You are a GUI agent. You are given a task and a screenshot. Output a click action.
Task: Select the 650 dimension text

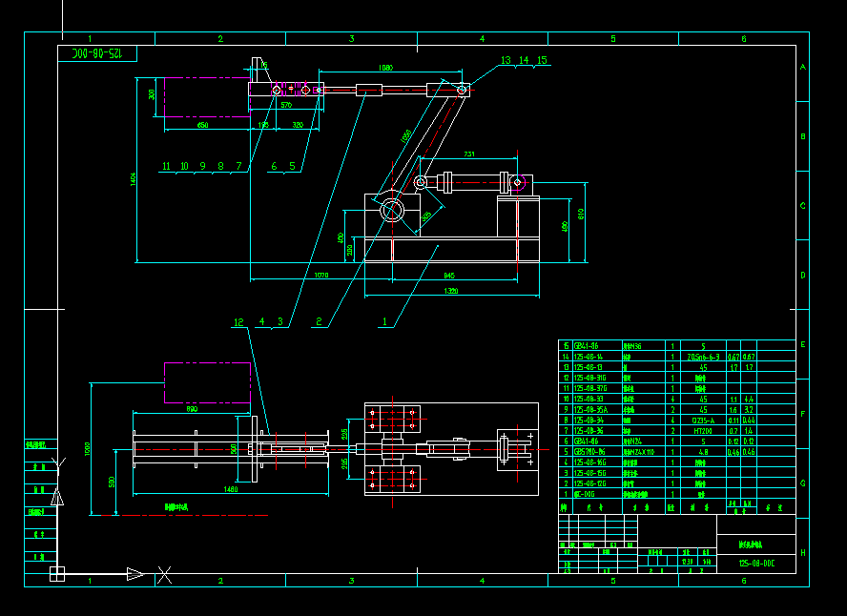tap(202, 125)
